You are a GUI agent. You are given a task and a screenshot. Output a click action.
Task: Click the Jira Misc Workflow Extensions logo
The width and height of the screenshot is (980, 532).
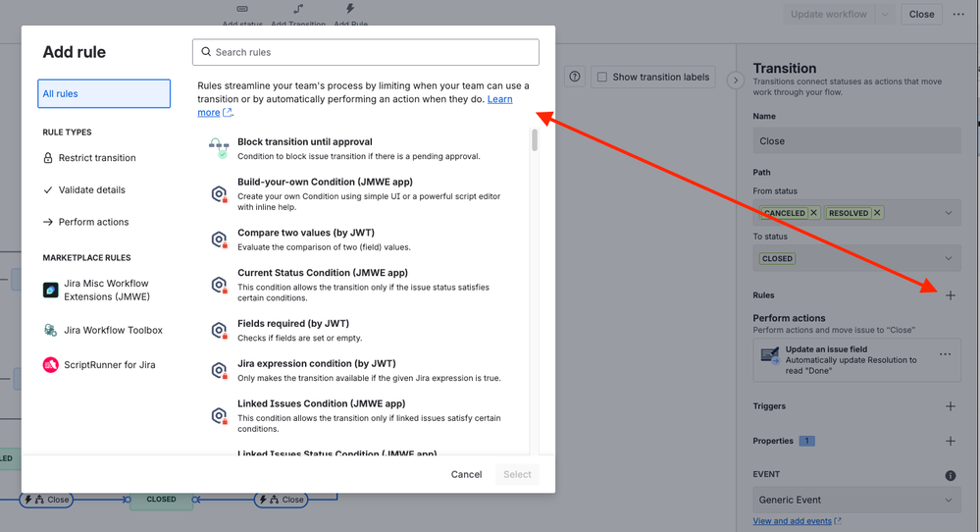point(51,291)
